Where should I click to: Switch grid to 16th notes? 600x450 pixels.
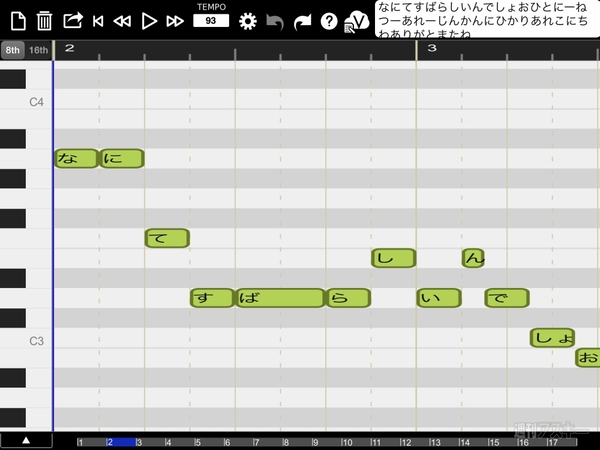38,50
